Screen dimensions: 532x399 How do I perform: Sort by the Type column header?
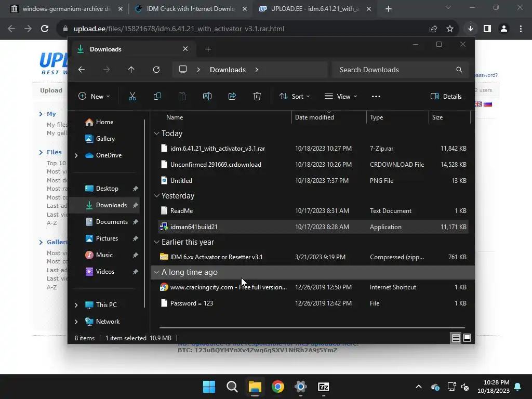click(376, 117)
